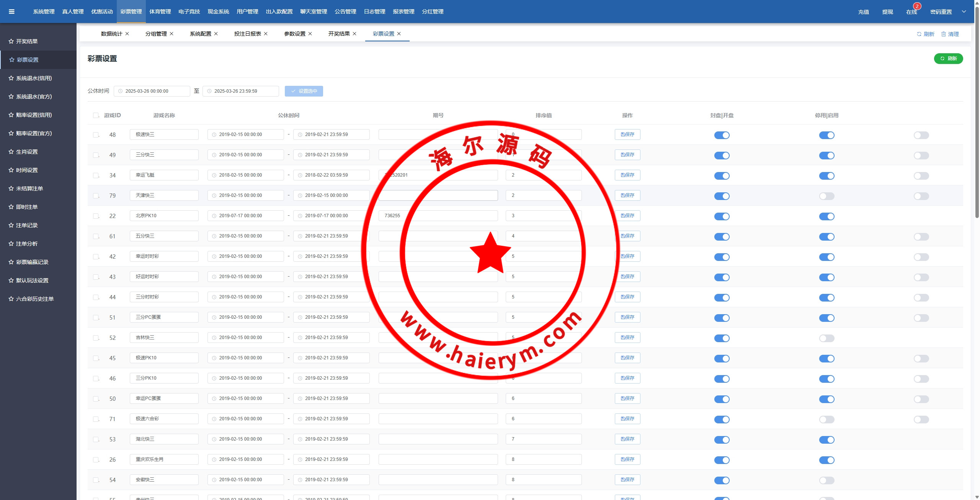
Task: Open the 体育管理 top menu
Action: 160,11
